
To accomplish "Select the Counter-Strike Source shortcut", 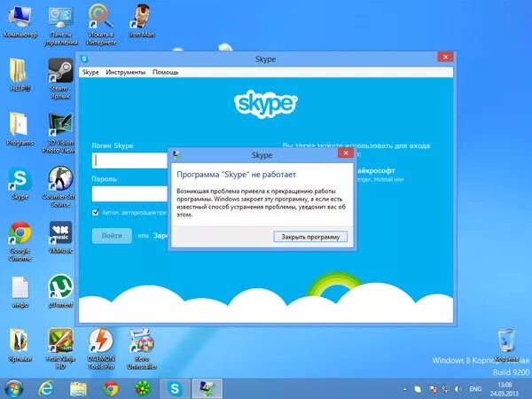I will 60,187.
